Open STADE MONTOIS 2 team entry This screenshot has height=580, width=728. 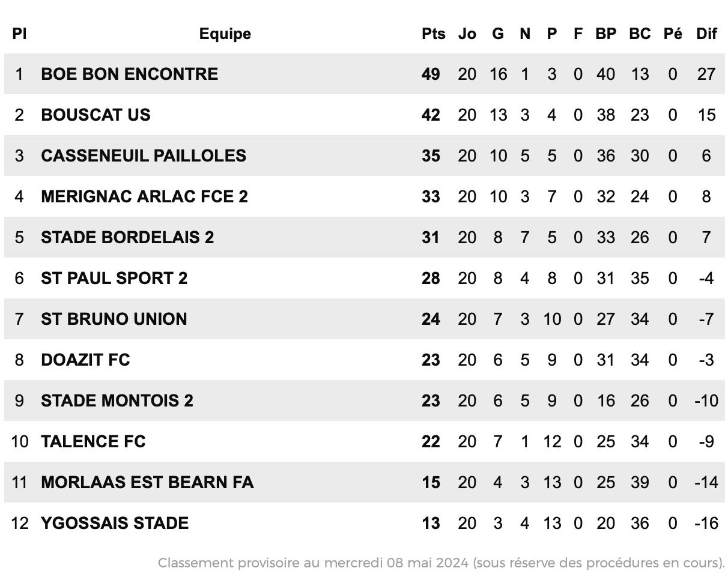117,400
